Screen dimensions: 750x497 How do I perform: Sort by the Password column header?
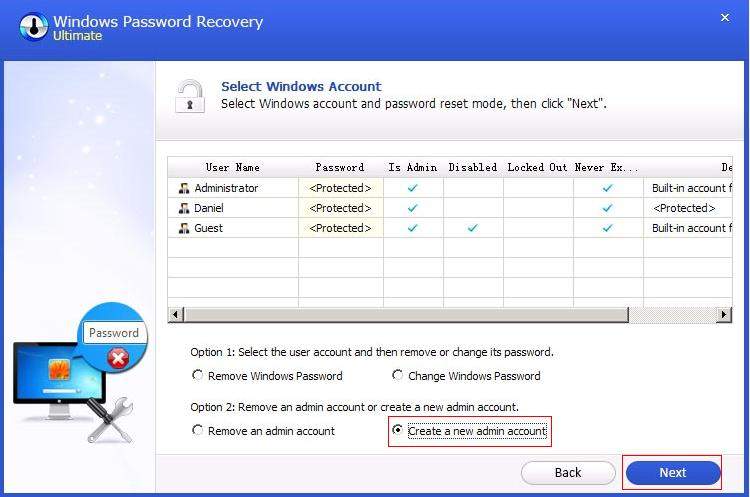click(341, 167)
